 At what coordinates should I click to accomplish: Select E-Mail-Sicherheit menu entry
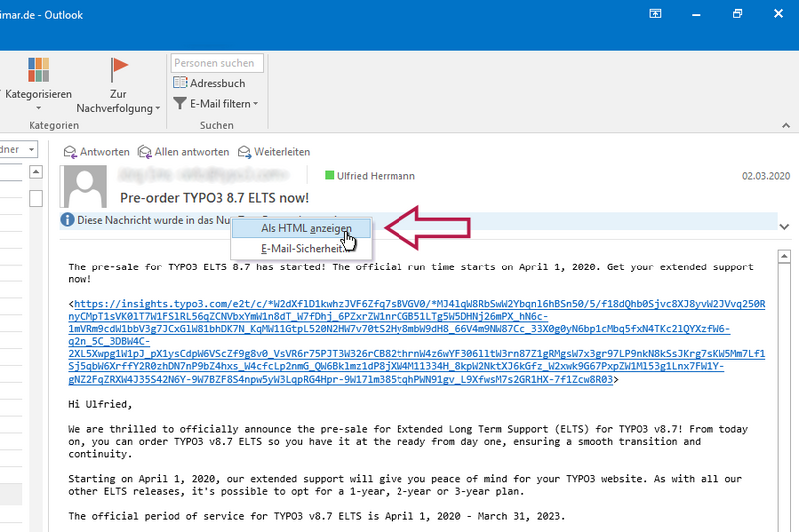tap(302, 248)
